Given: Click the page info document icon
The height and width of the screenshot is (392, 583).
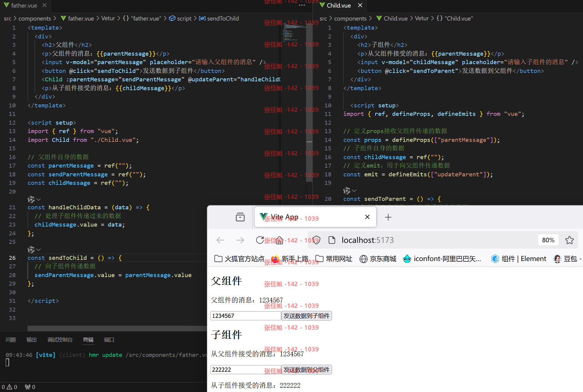Looking at the screenshot, I should tap(332, 240).
